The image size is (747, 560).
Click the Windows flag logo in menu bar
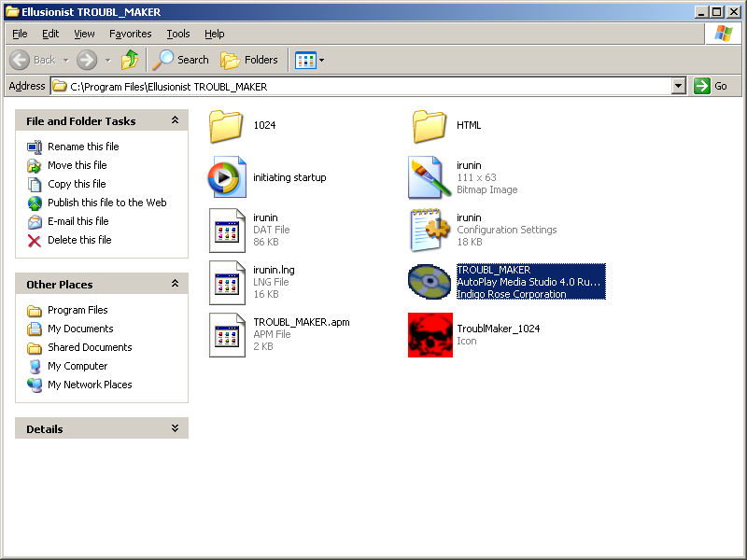point(723,34)
